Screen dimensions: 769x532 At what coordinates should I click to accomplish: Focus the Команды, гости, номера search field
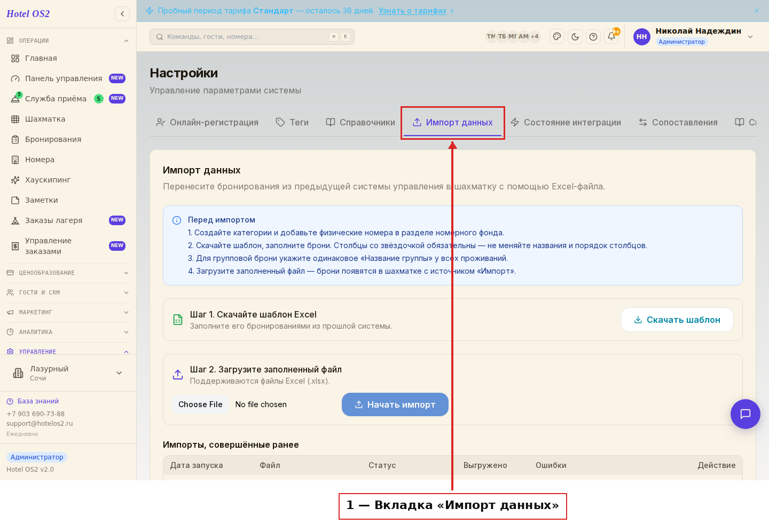click(252, 37)
